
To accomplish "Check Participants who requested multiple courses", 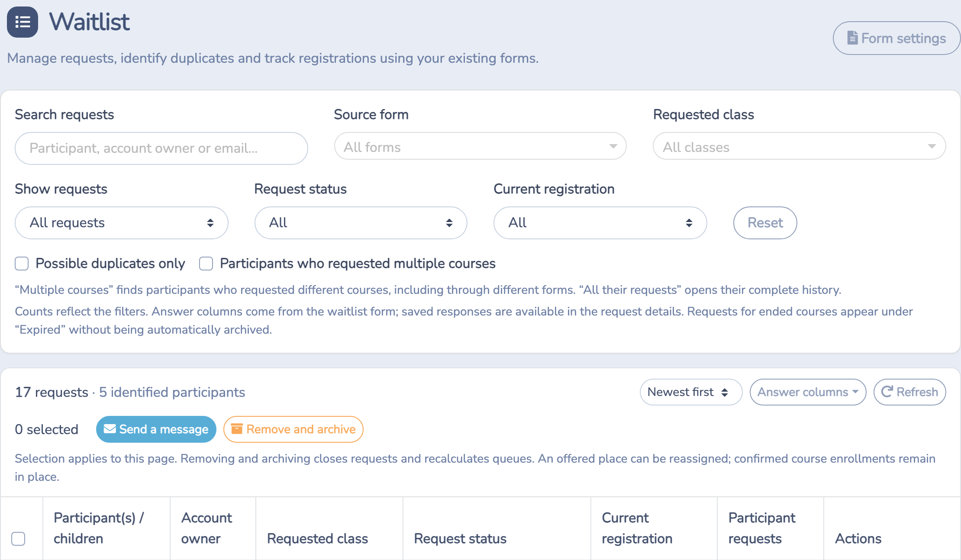I will pyautogui.click(x=206, y=264).
